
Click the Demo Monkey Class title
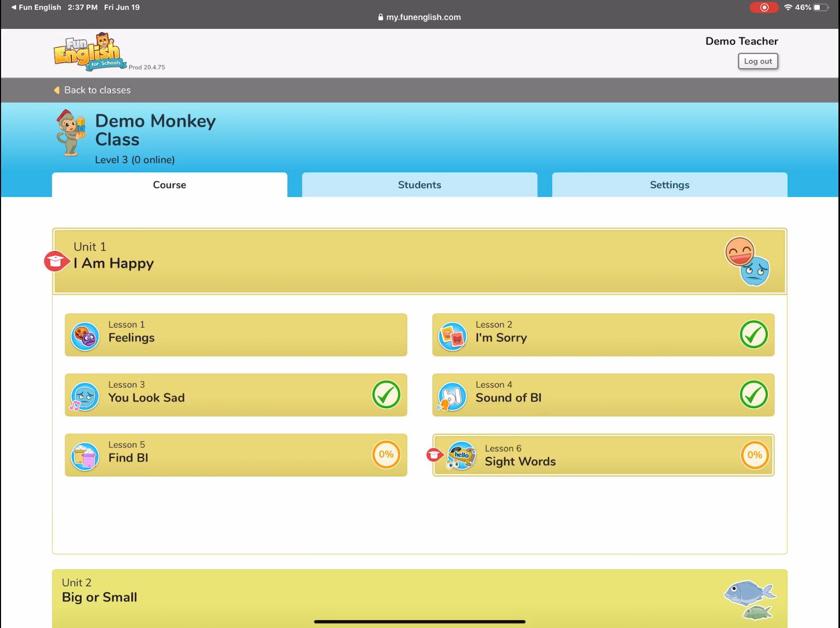[155, 130]
